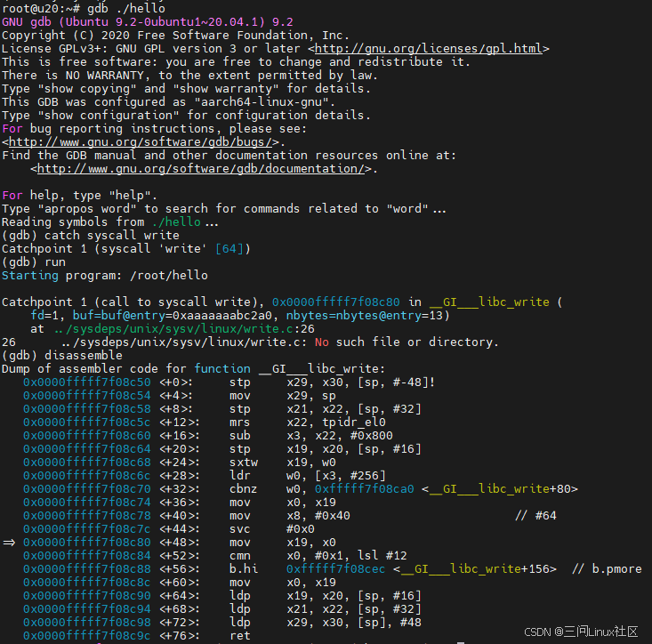
Task: Click the 'cmn x0, #0x1, lsl #12' instruction
Action: [318, 555]
